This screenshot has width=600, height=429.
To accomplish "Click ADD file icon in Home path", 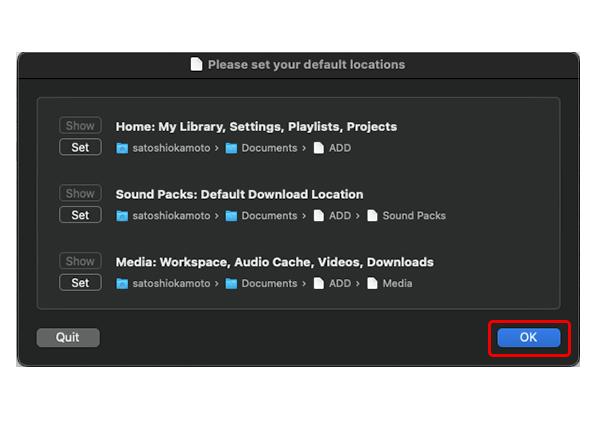I will point(318,148).
